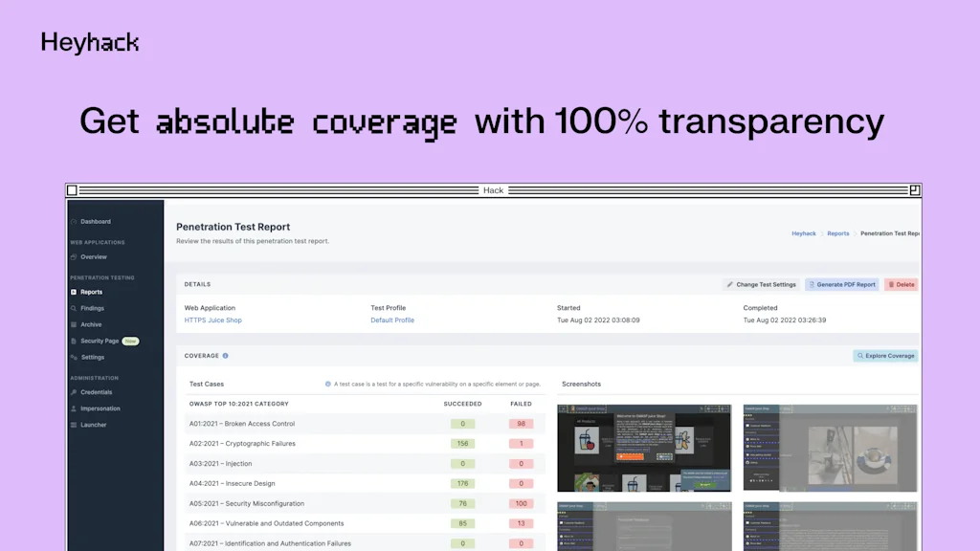Click the Settings gear icon in sidebar
Screen dimensions: 980x551
pos(74,358)
